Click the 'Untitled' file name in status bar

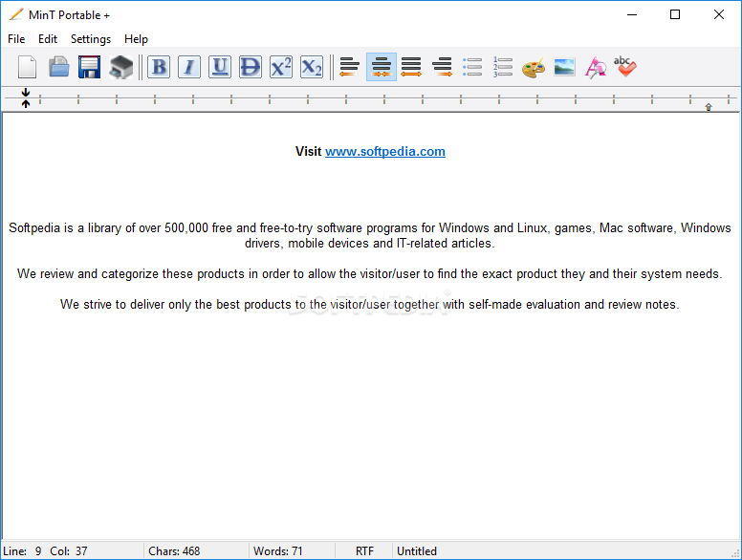pos(417,551)
